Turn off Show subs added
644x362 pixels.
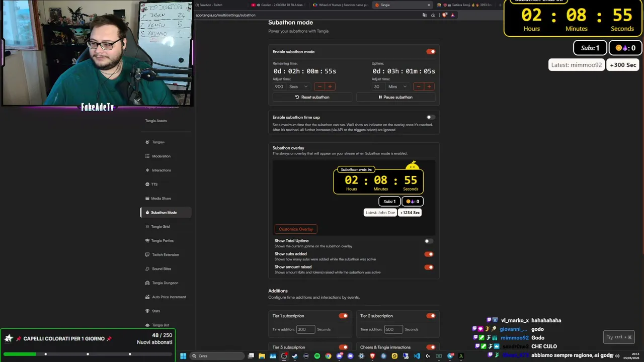pyautogui.click(x=429, y=254)
